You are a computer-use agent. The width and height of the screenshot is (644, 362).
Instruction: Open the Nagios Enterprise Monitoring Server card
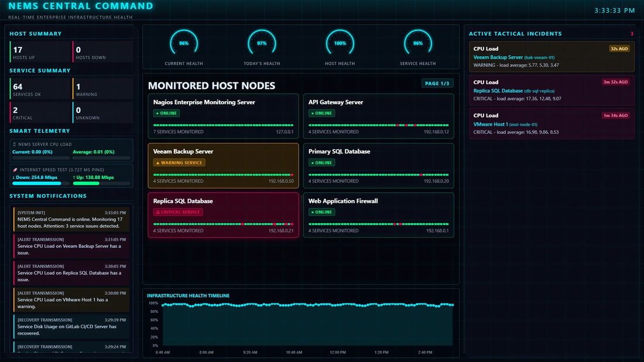click(223, 116)
